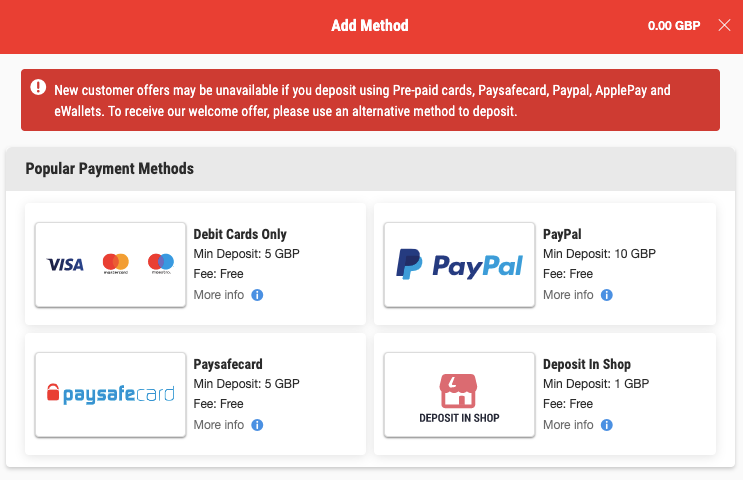This screenshot has height=480, width=743.
Task: Click the Paysafecard method title
Action: pyautogui.click(x=228, y=364)
